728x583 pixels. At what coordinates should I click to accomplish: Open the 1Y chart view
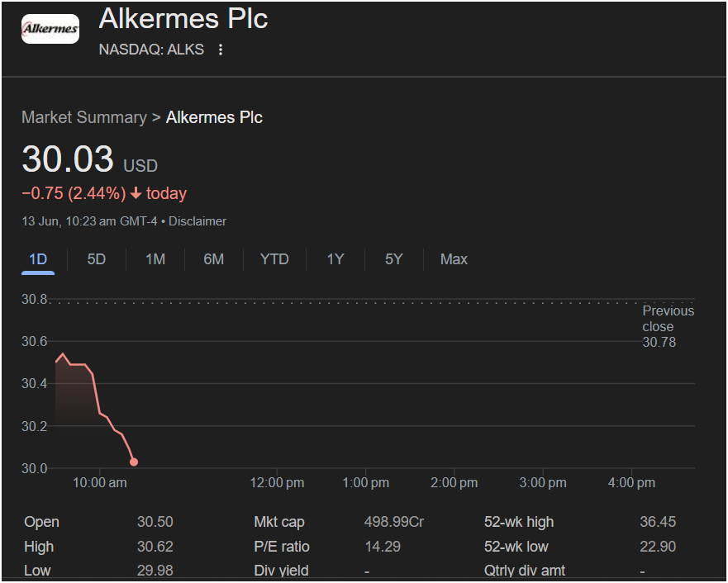coord(335,259)
